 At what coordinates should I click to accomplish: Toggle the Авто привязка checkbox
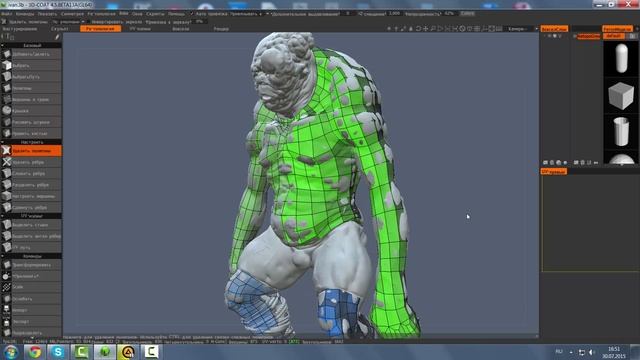(x=191, y=13)
